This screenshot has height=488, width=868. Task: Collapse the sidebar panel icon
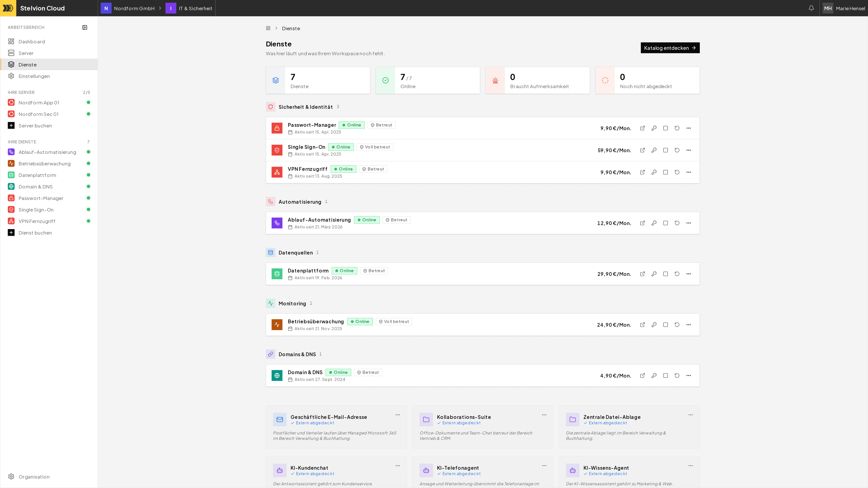tap(85, 27)
